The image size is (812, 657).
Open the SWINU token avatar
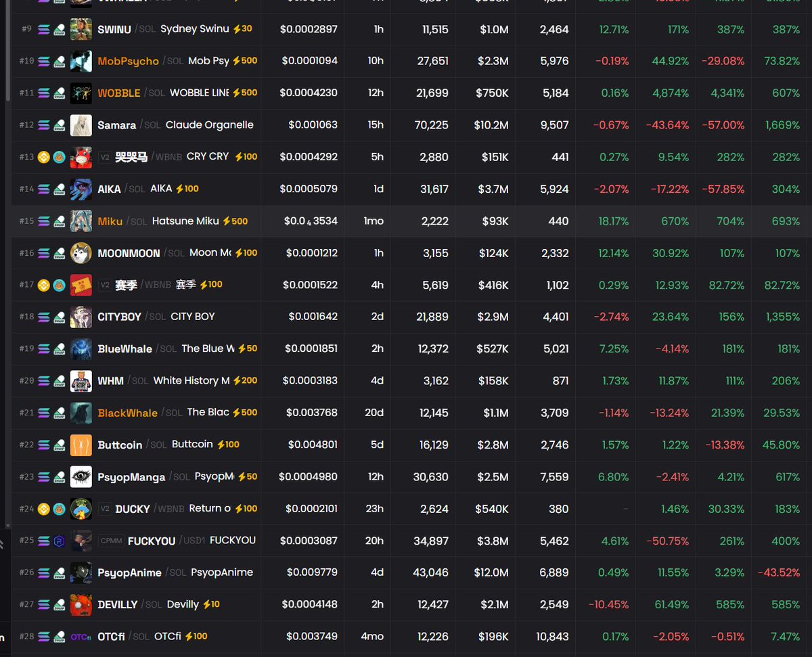coord(81,29)
